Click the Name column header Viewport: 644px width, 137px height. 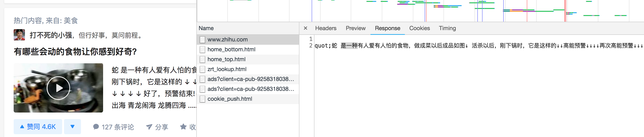coord(206,28)
